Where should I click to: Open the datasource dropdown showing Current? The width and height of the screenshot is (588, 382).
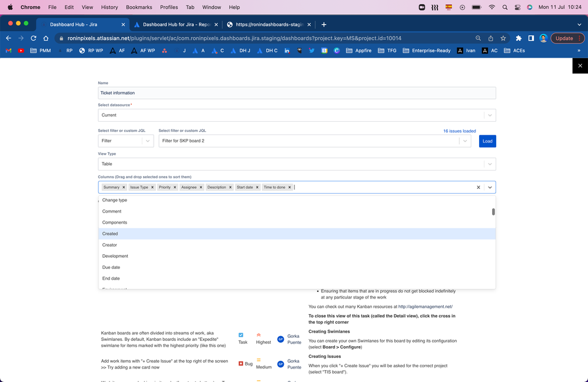490,115
